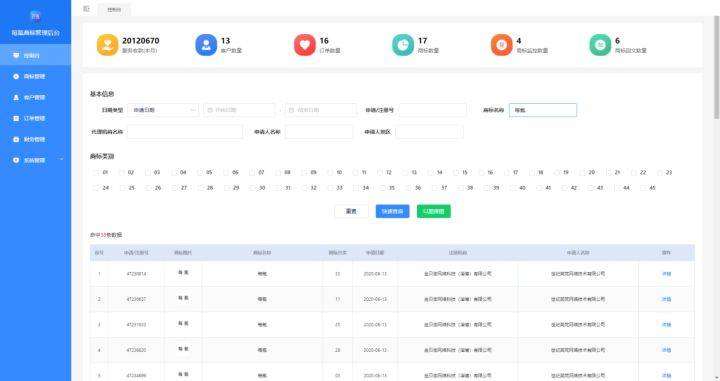Focus the 申请/注册号 input field
This screenshot has width=720, height=381.
(433, 110)
